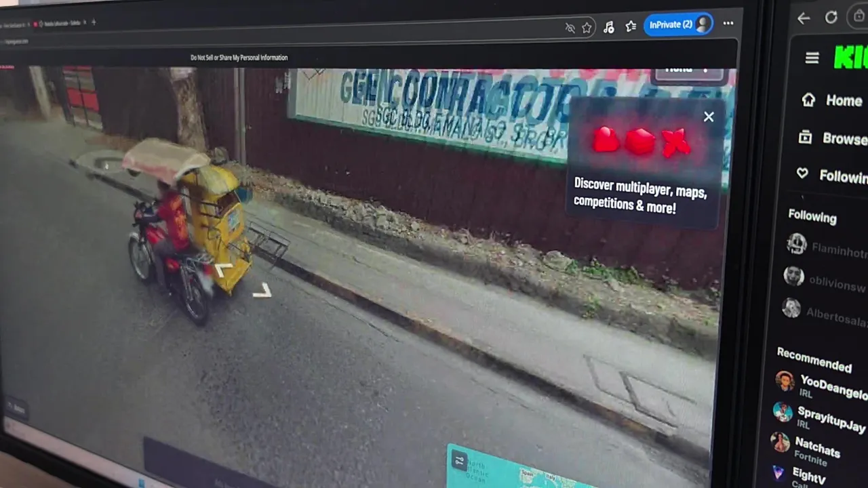Add page to favorites star icon
This screenshot has height=488, width=868.
click(x=587, y=28)
